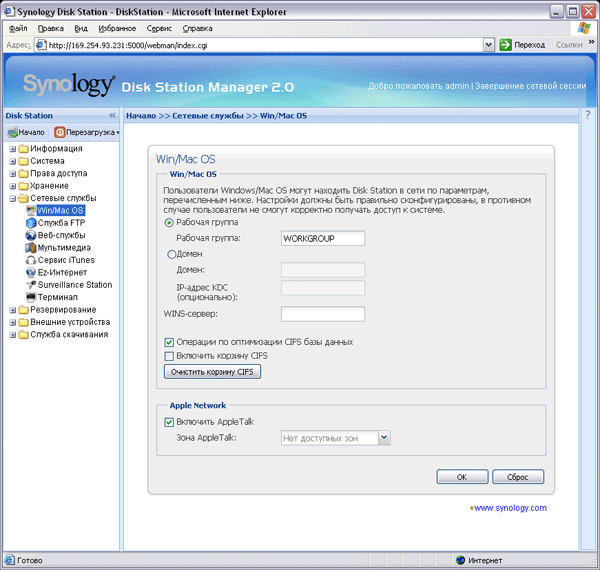600x570 pixels.
Task: Click Сетевые службы in breadcrumb
Action: coord(208,116)
